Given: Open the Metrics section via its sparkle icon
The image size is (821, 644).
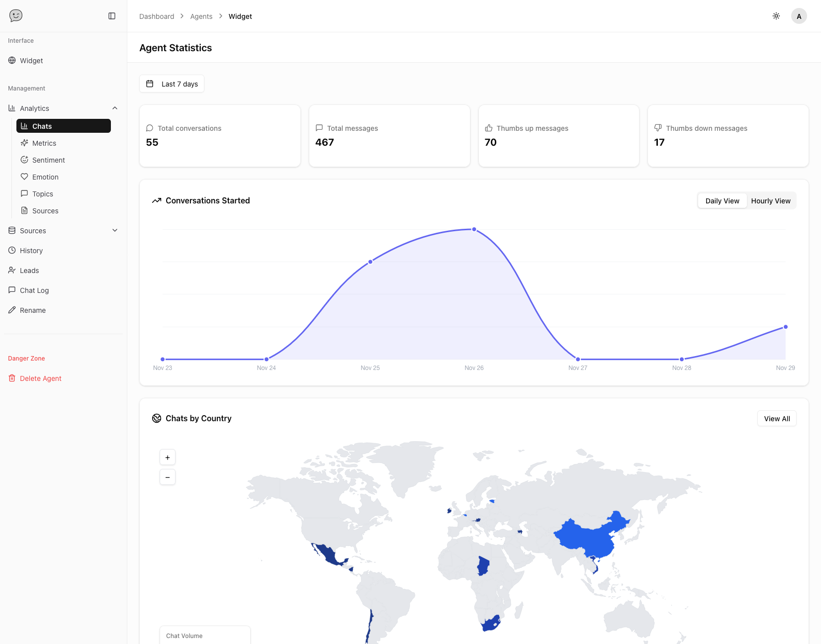Looking at the screenshot, I should coord(25,143).
